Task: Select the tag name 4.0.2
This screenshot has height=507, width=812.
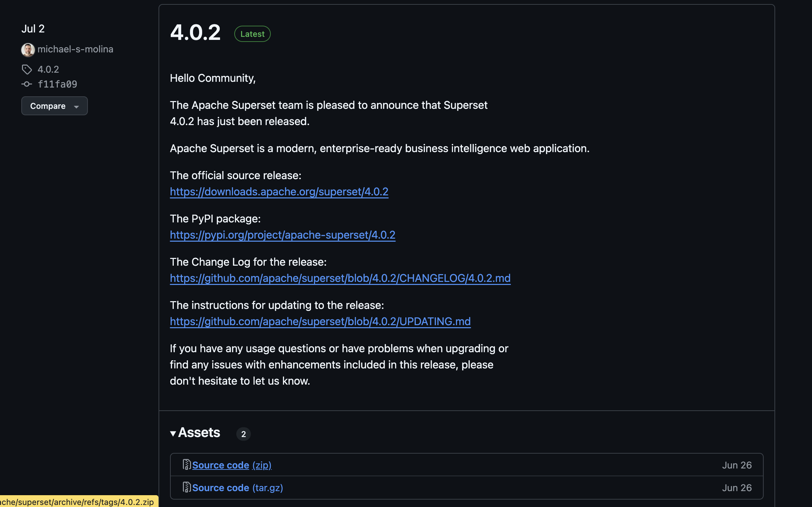Action: click(48, 69)
